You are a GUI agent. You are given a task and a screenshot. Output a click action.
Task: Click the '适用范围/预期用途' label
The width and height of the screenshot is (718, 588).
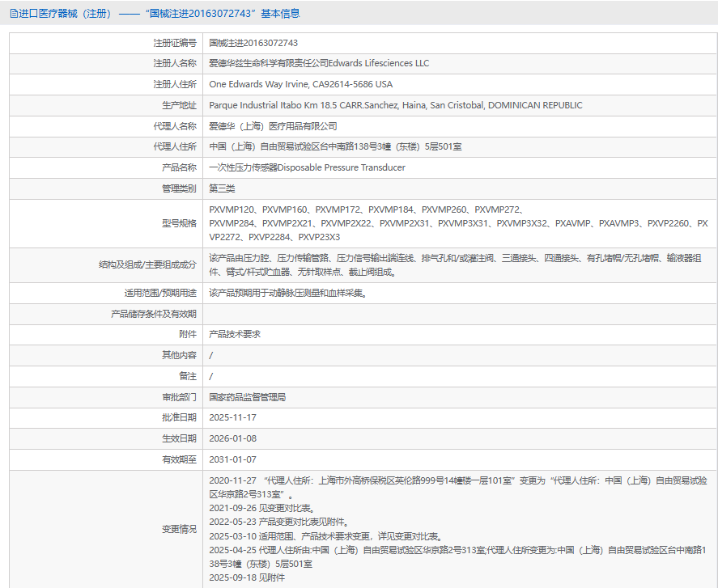[160, 294]
